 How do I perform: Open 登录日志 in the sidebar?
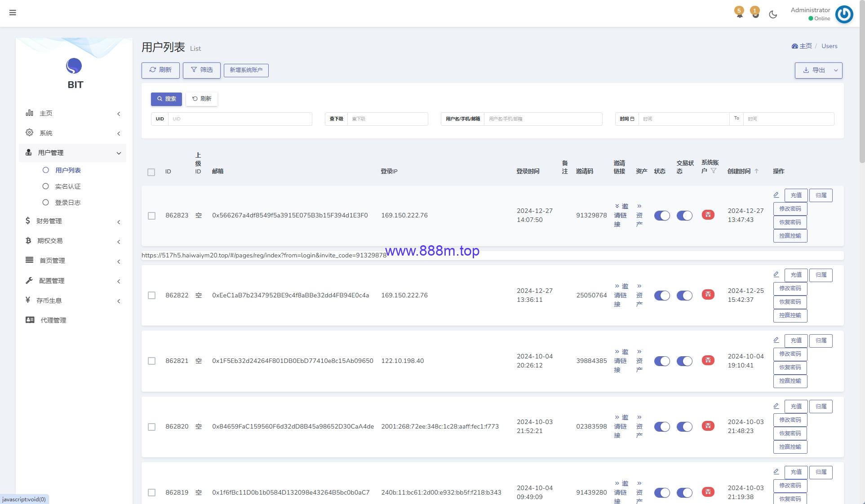68,203
